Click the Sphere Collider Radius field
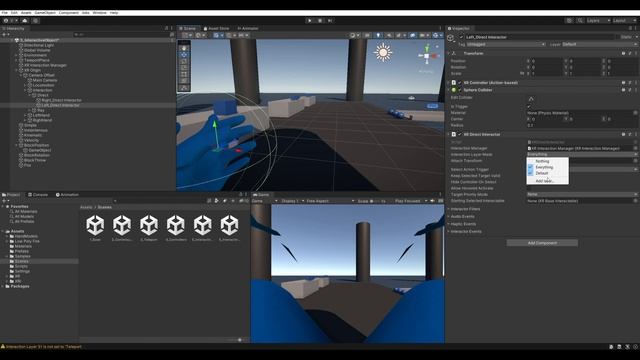 click(582, 125)
